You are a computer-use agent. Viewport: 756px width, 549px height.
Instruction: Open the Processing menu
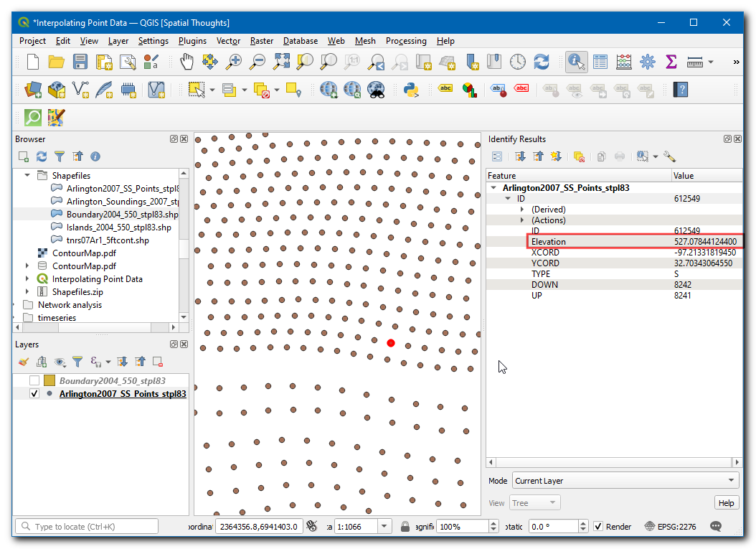tap(405, 41)
